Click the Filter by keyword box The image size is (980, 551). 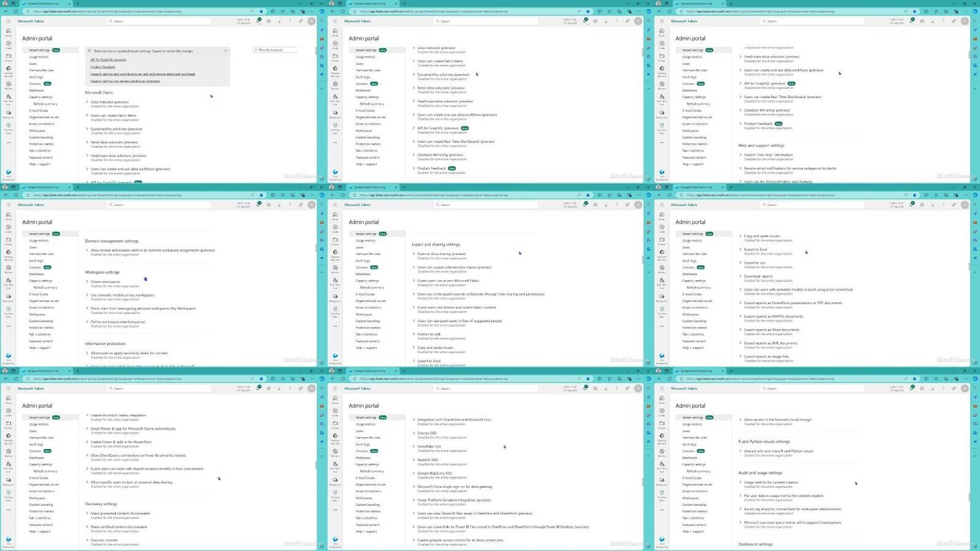point(274,50)
